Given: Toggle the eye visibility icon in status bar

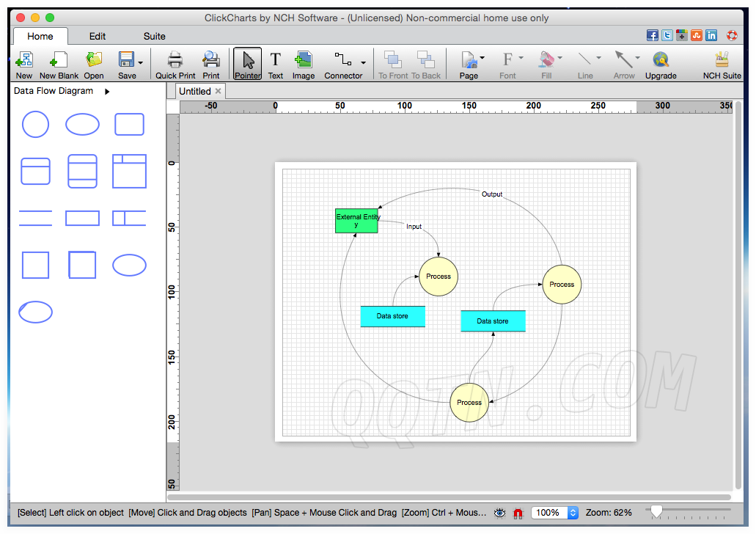Looking at the screenshot, I should pos(500,513).
